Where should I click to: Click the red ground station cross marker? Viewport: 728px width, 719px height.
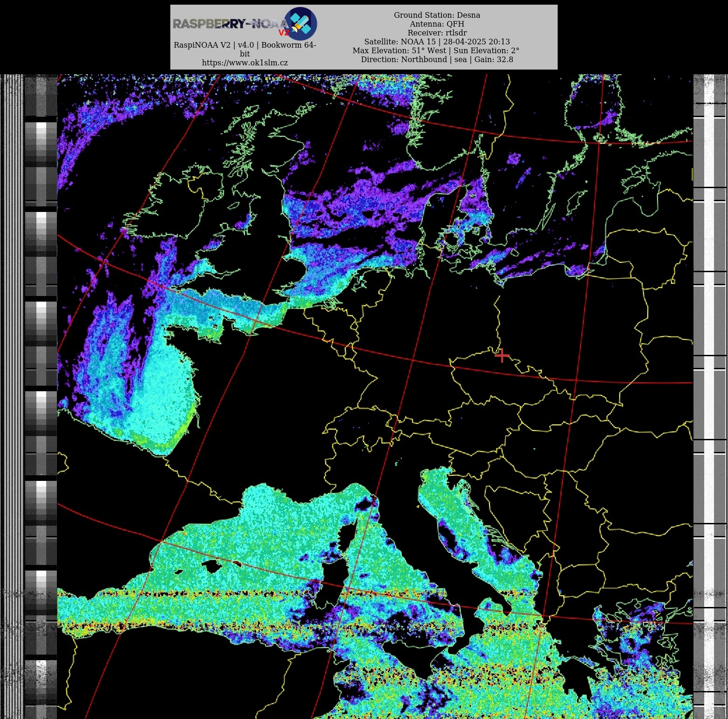(x=502, y=356)
